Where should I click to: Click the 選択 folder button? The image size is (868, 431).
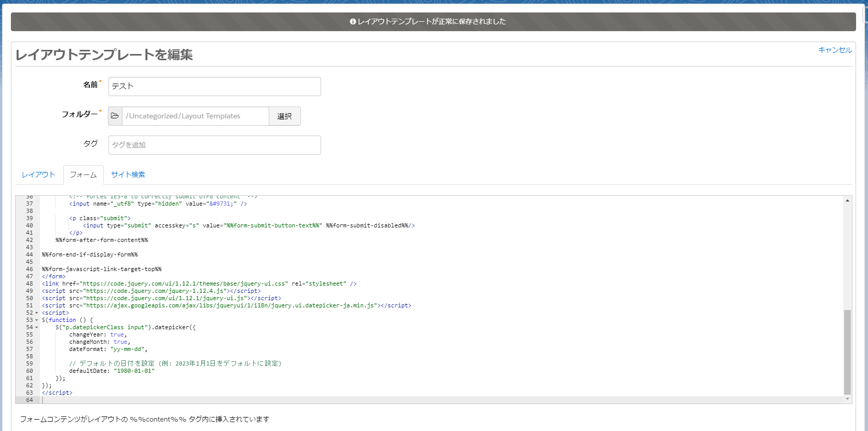(284, 116)
